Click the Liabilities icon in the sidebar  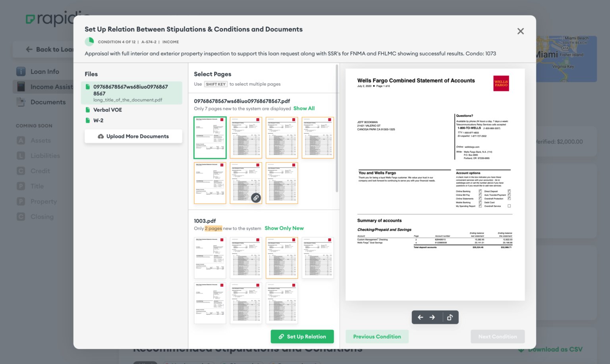click(21, 156)
